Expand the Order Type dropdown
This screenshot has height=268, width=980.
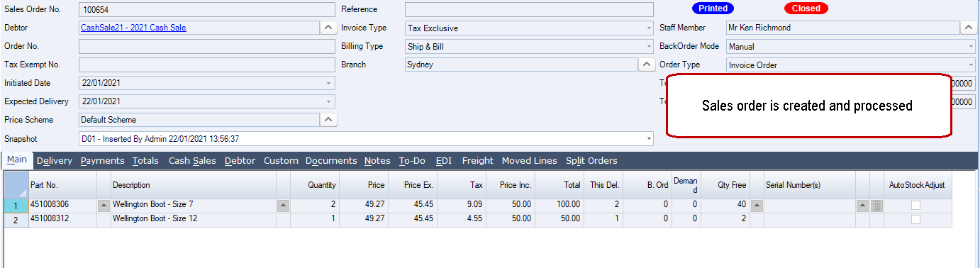pos(971,65)
